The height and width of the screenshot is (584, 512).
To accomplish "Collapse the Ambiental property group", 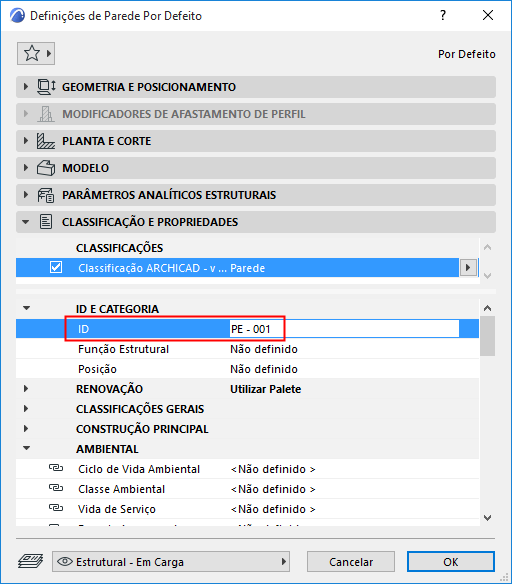I will tap(26, 448).
